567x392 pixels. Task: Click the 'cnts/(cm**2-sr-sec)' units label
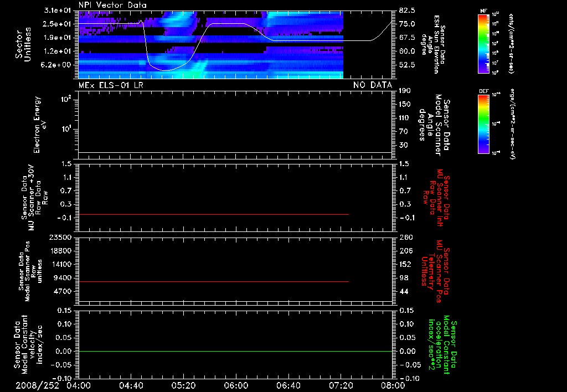tap(511, 43)
